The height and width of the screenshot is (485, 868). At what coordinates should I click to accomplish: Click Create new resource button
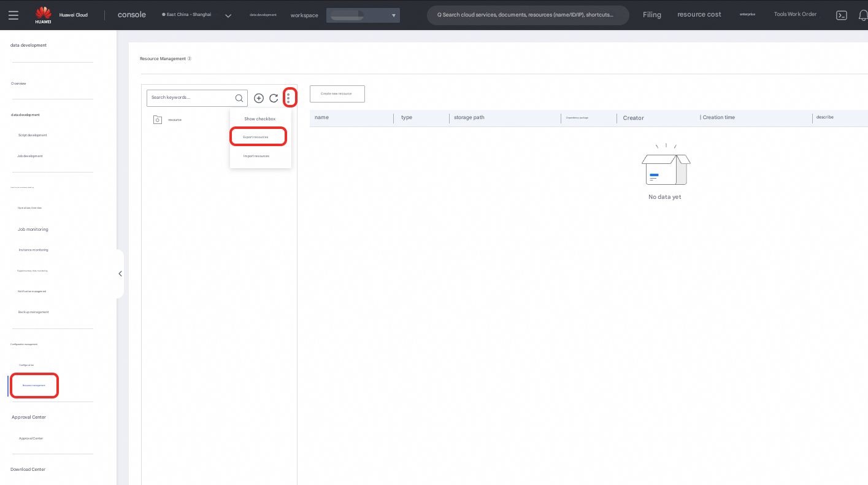tap(337, 94)
